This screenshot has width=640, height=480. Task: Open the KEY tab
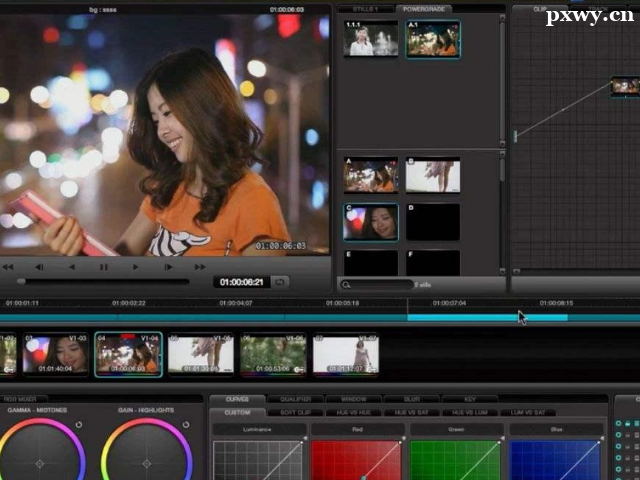click(470, 399)
